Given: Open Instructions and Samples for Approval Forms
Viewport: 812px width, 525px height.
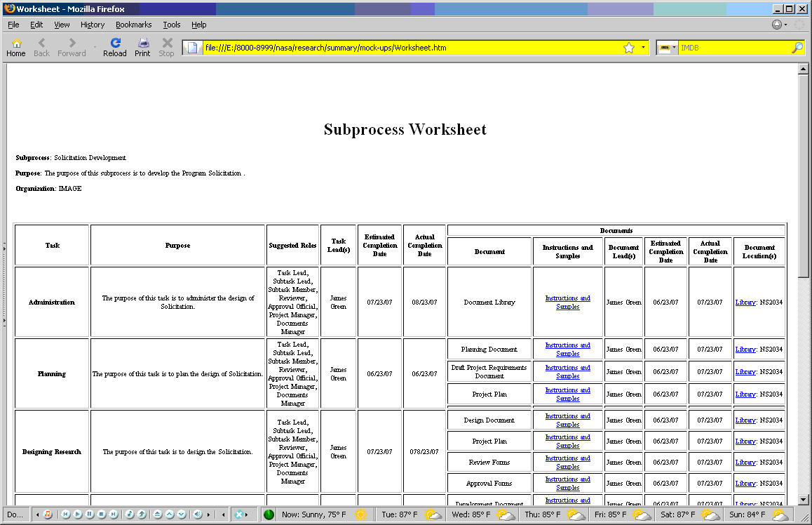Looking at the screenshot, I should (x=567, y=484).
